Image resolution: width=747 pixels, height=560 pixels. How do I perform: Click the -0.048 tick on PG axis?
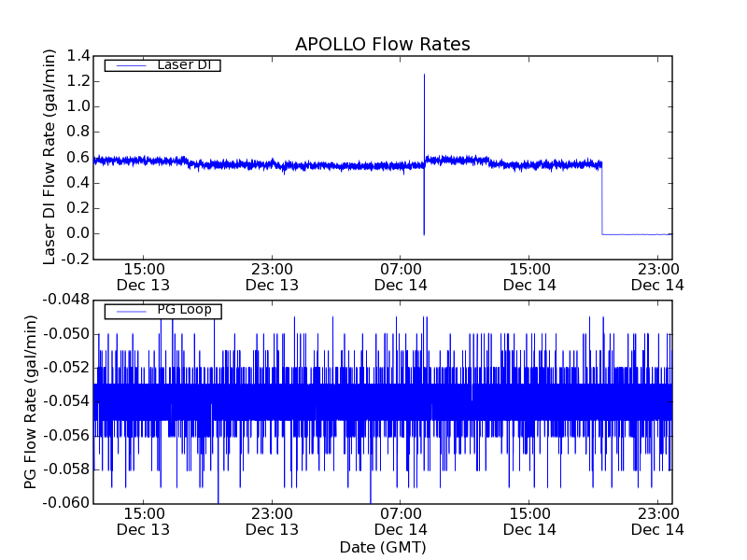pyautogui.click(x=66, y=300)
